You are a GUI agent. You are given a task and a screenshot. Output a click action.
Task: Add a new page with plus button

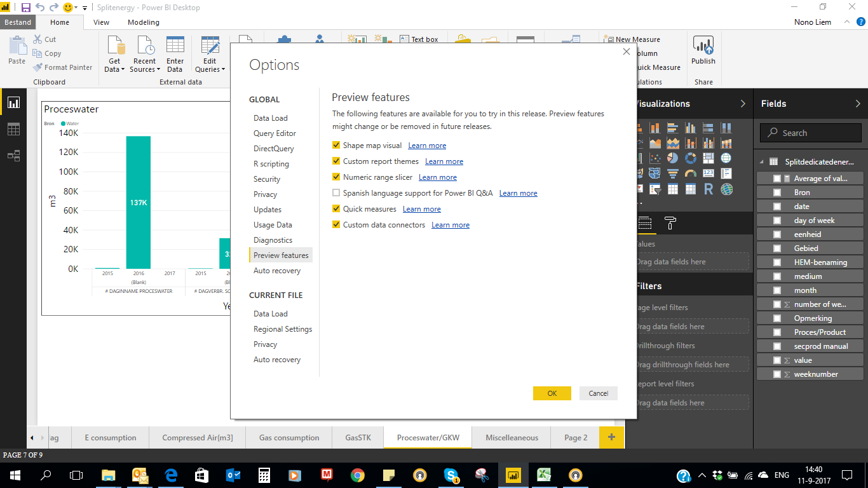(x=612, y=437)
